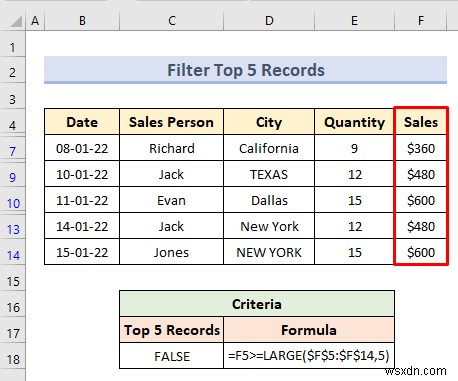Select column A header
Screen dimensions: 458x381
(35, 21)
